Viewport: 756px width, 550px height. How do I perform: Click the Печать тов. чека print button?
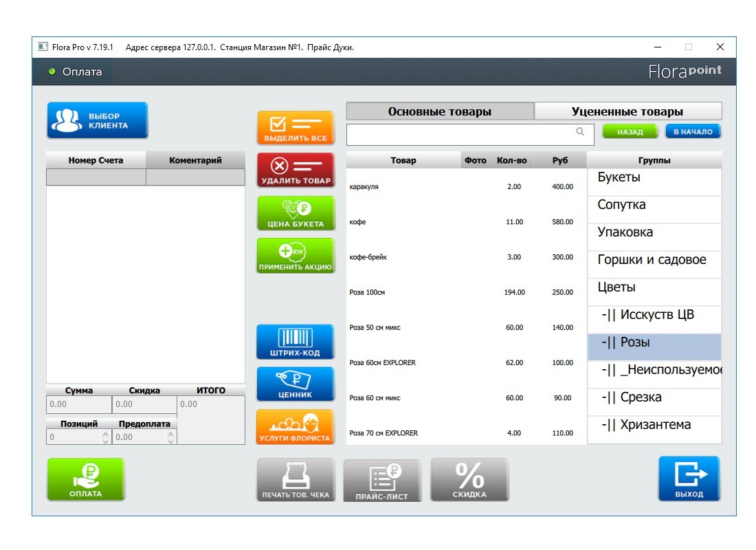(x=296, y=479)
